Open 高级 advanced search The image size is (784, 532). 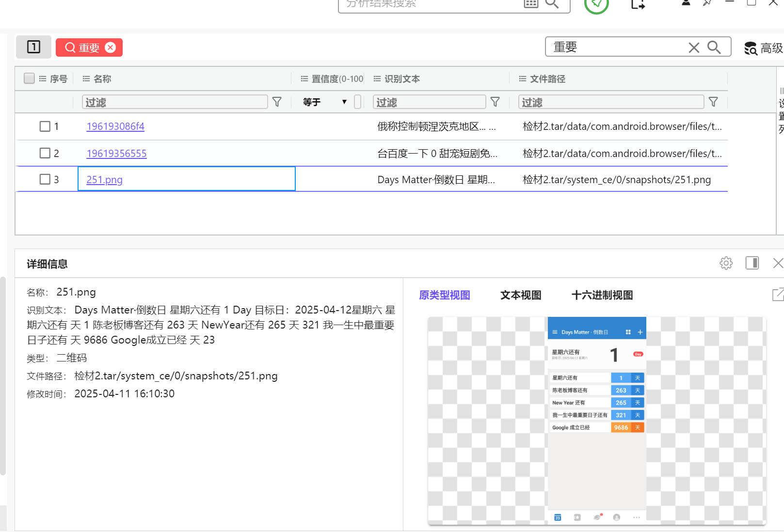point(761,48)
